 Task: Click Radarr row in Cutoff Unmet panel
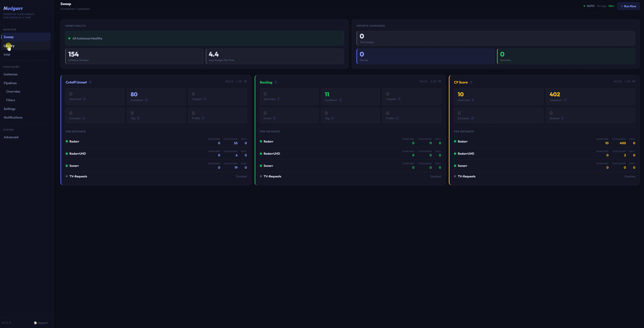[156, 141]
